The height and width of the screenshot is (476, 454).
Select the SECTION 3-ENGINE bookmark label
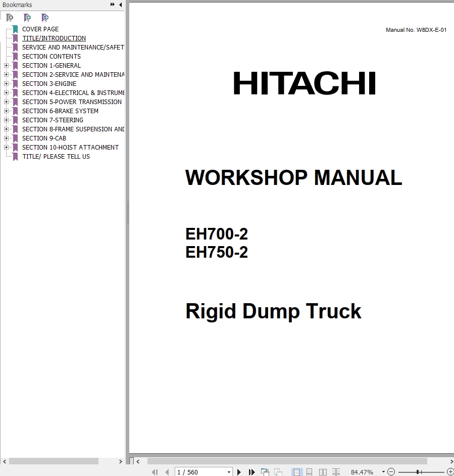pos(49,84)
